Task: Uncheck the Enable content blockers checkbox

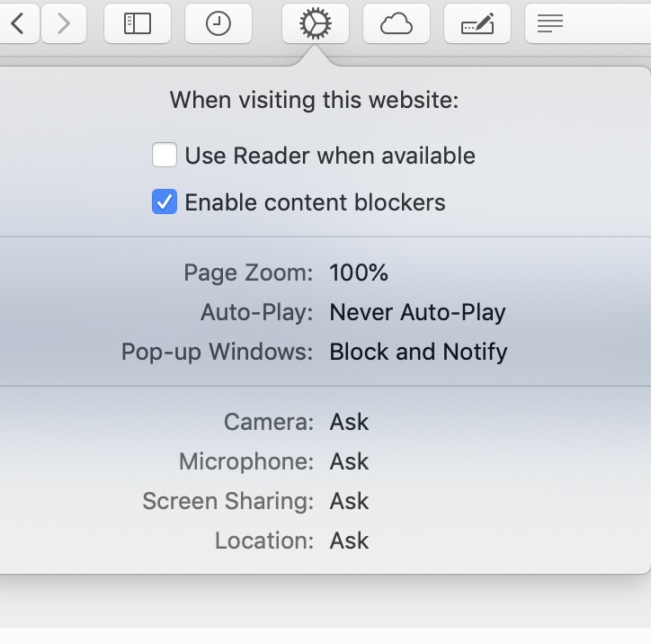Action: [164, 202]
